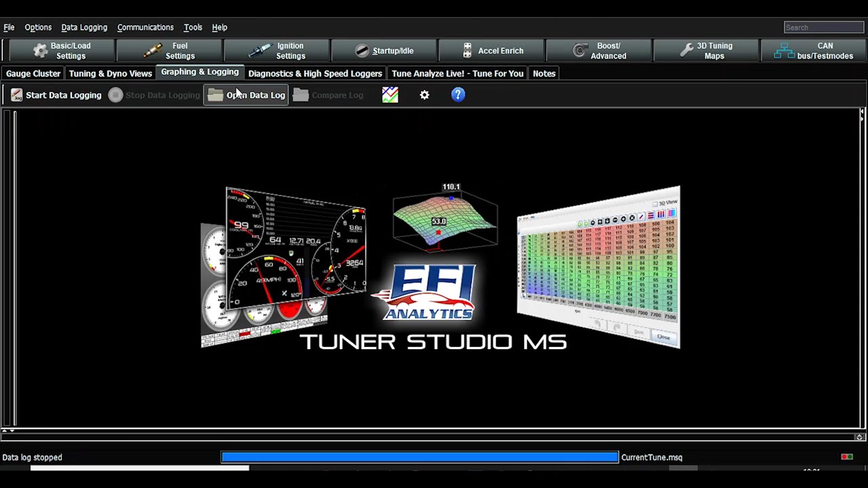Open Ignition Settings with spark plug icon

pos(277,51)
